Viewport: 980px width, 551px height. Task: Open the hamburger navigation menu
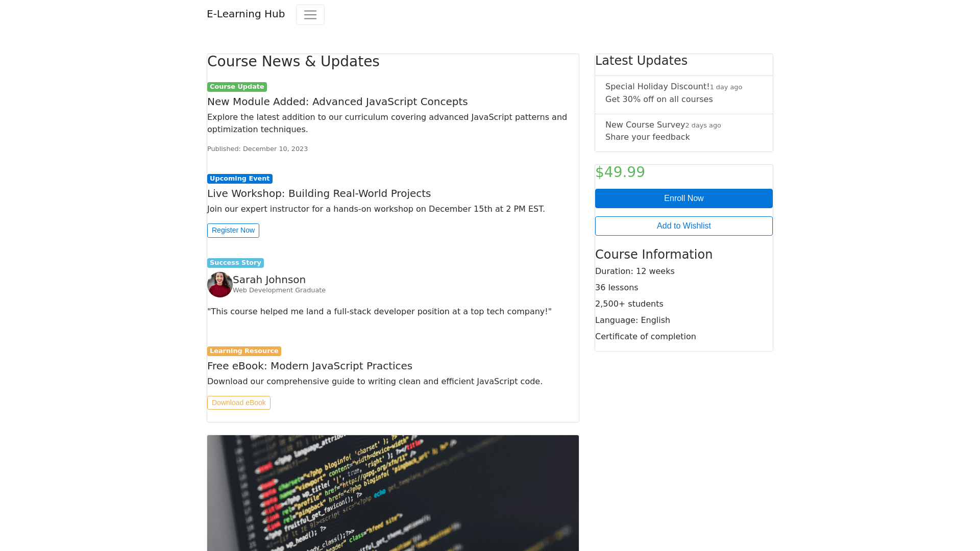(310, 15)
